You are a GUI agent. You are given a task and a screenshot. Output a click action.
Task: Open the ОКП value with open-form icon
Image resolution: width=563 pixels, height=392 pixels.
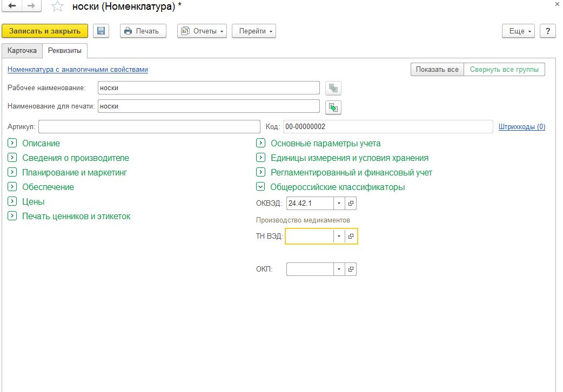(x=351, y=269)
